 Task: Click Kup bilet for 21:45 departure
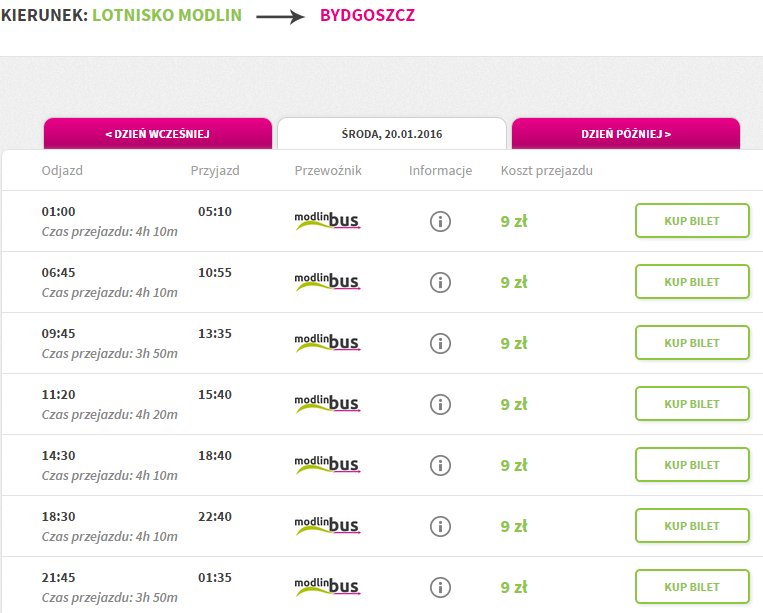point(692,587)
